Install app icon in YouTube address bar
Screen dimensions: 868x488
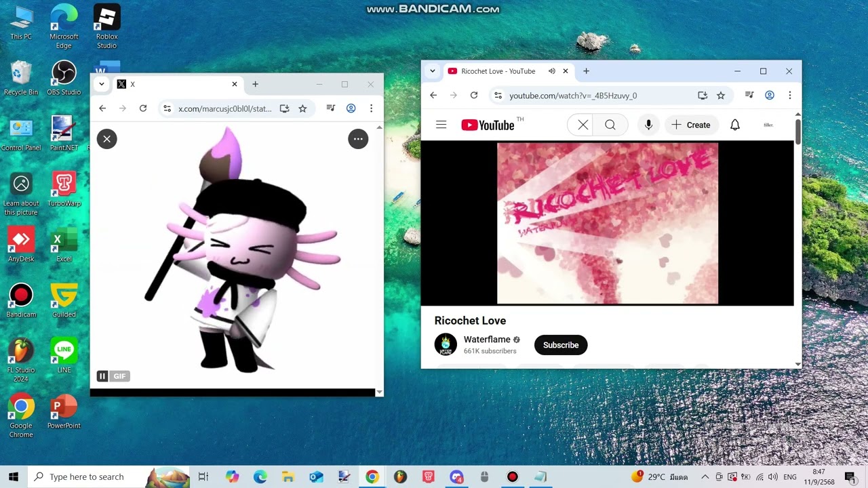click(703, 96)
